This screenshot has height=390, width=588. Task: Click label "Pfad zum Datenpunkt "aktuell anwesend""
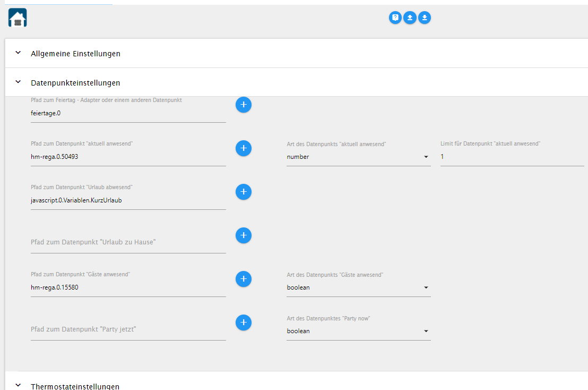tap(82, 144)
